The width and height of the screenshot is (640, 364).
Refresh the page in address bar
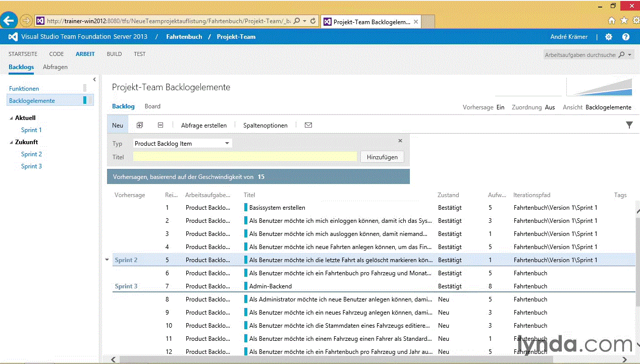[x=313, y=21]
